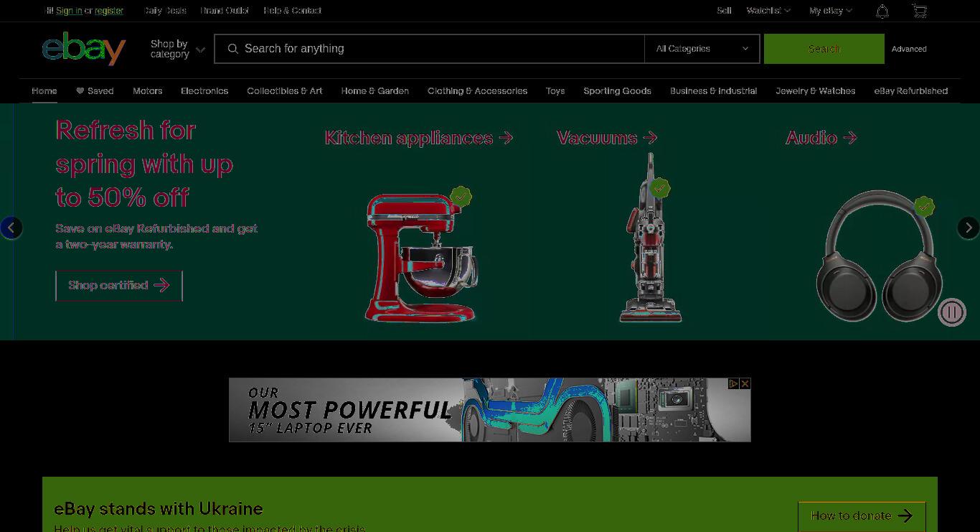Open Business & Industrial category
Viewport: 980px width, 532px height.
[x=714, y=91]
